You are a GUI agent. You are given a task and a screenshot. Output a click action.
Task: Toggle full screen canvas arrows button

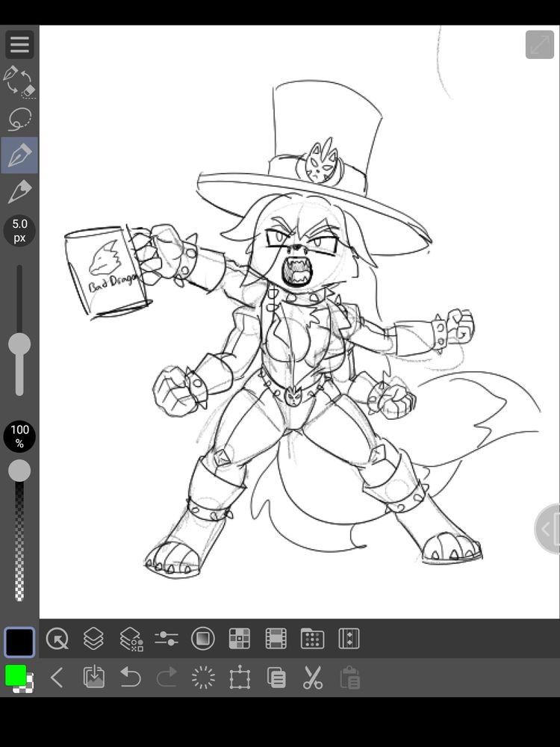point(540,45)
